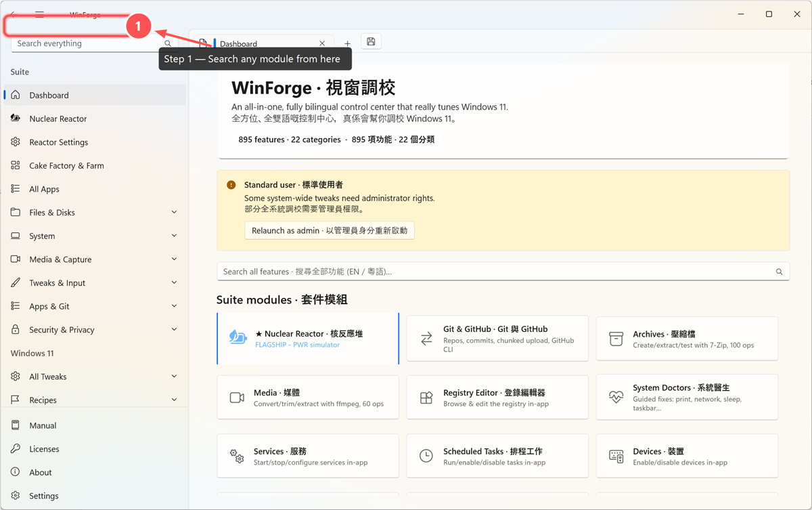Click the Tweaks & Input pen icon
Screen dimensions: 812x510
16,282
